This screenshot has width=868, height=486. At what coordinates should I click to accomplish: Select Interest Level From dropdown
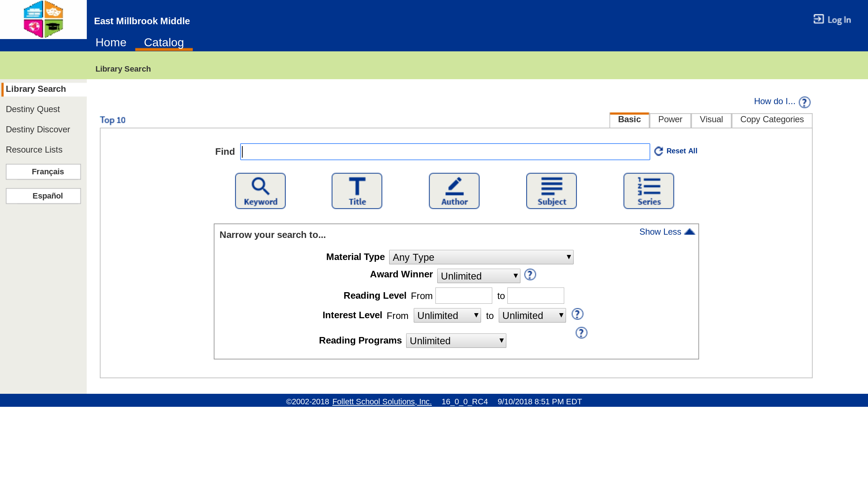pos(447,315)
